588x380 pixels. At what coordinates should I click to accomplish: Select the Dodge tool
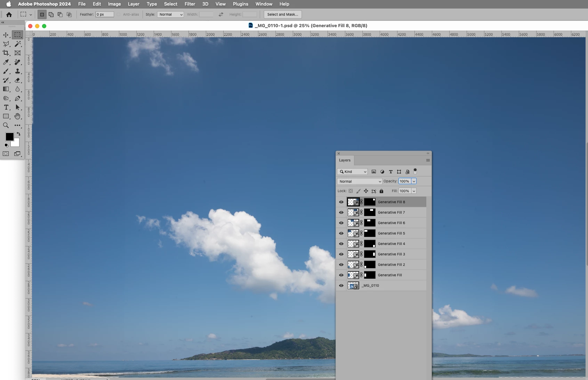pos(6,98)
